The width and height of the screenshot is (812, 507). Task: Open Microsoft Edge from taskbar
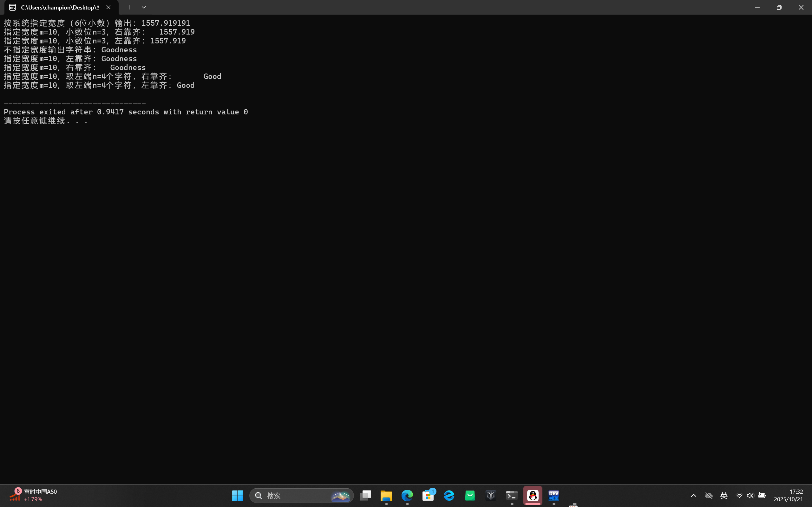407,495
